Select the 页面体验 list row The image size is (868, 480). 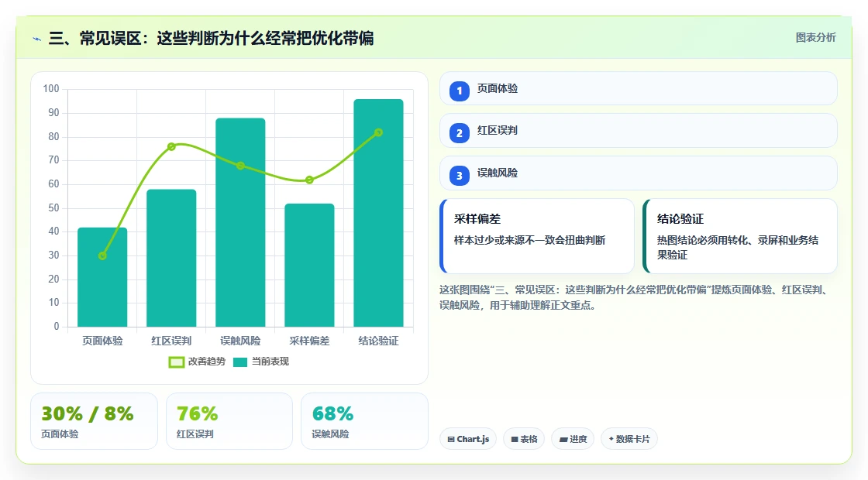(639, 88)
